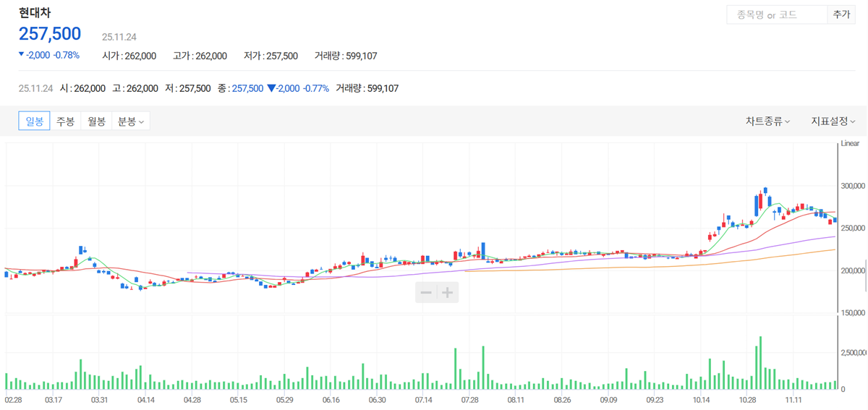
Task: Click the 종목명 or 코드 search field
Action: [777, 14]
